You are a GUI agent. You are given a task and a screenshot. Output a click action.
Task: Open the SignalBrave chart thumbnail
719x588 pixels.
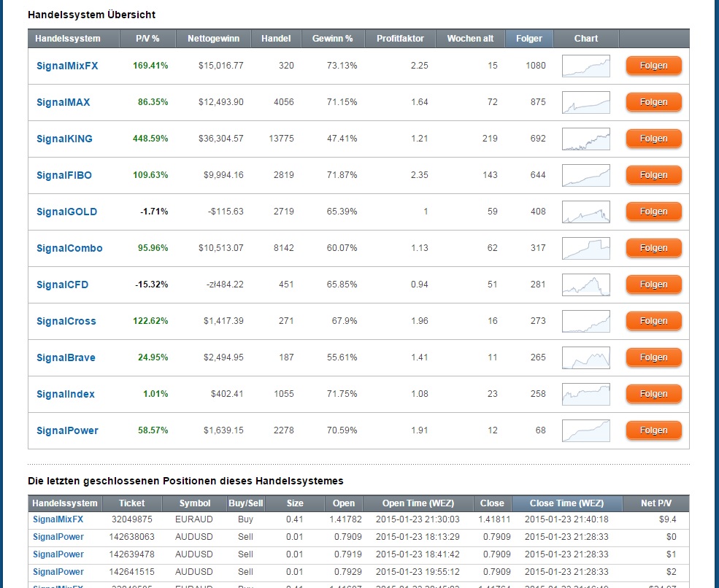[585, 357]
